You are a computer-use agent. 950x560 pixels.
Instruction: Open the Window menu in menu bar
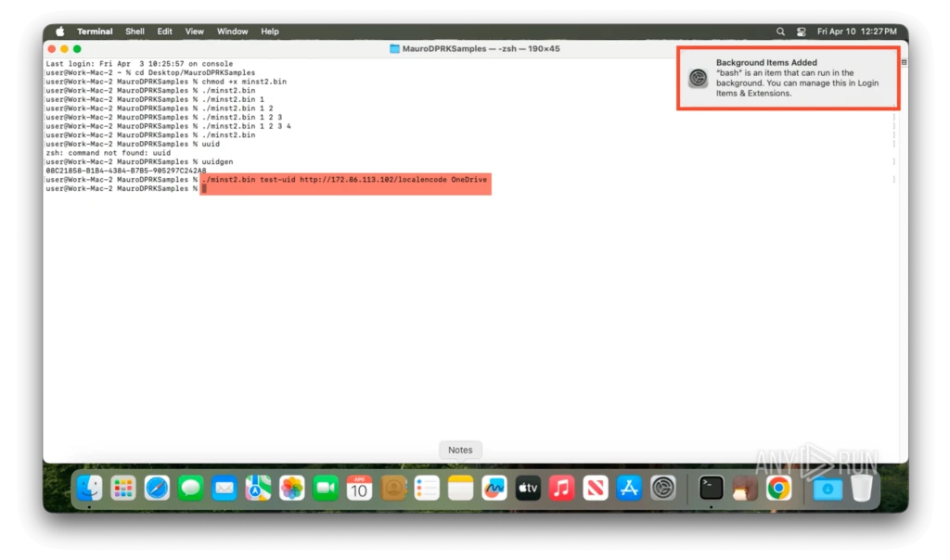pyautogui.click(x=232, y=32)
